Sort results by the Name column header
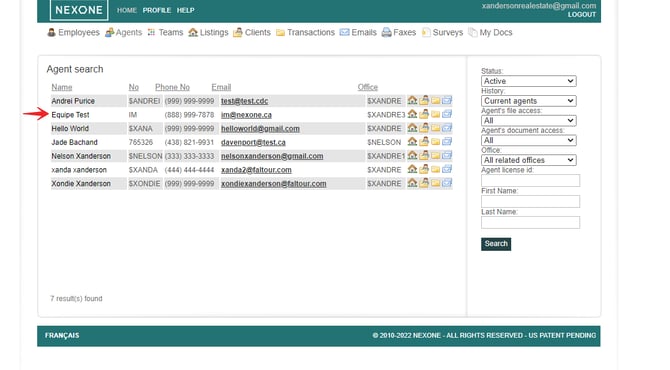The width and height of the screenshot is (670, 370). pyautogui.click(x=62, y=87)
